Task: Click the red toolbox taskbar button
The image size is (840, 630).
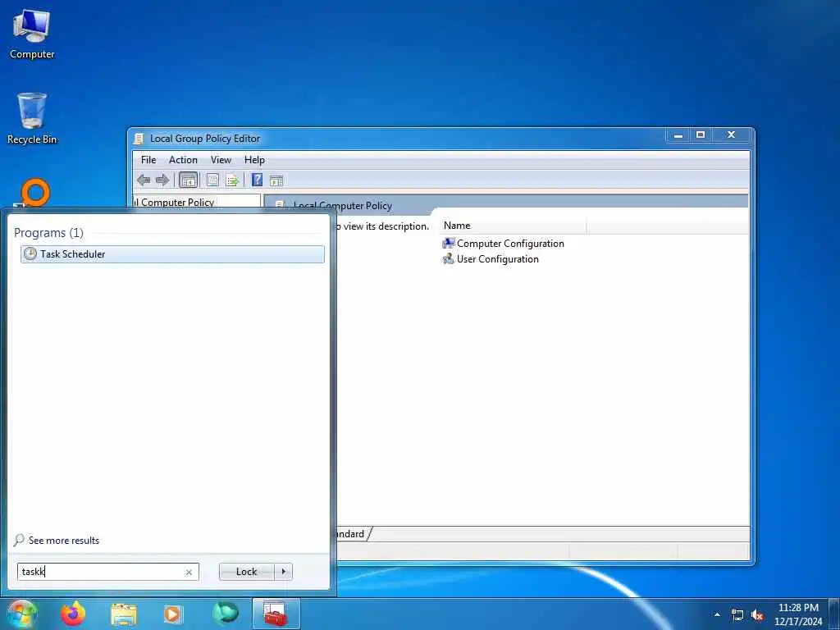Action: tap(276, 614)
